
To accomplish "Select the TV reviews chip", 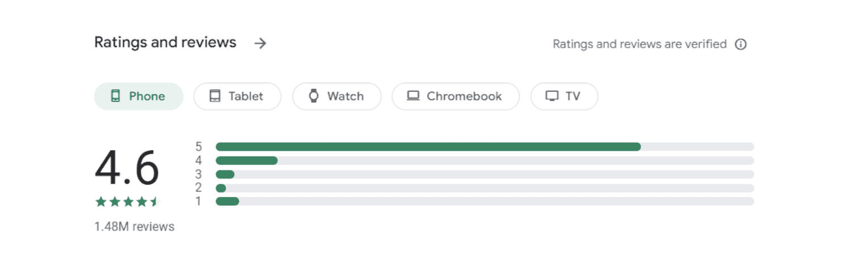I will (564, 96).
